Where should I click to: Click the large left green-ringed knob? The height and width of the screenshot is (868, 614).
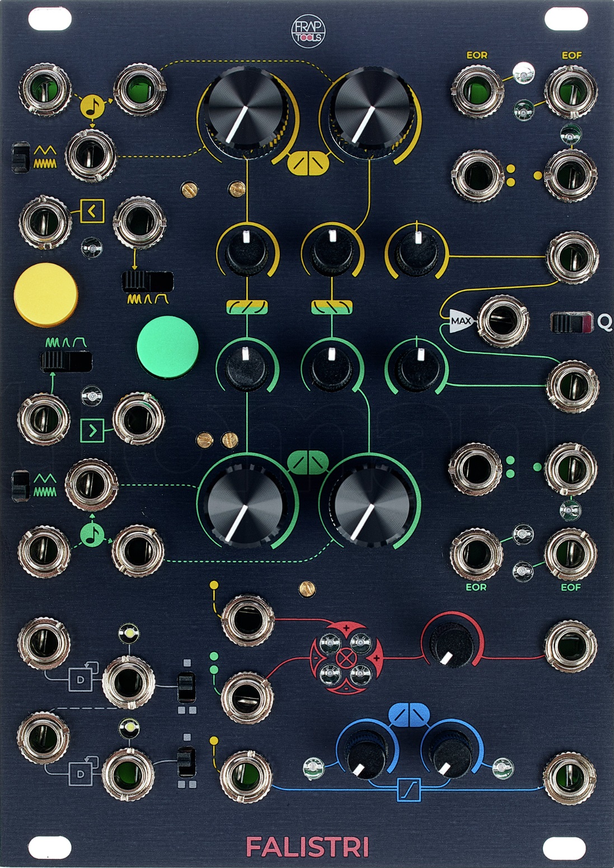point(246,506)
